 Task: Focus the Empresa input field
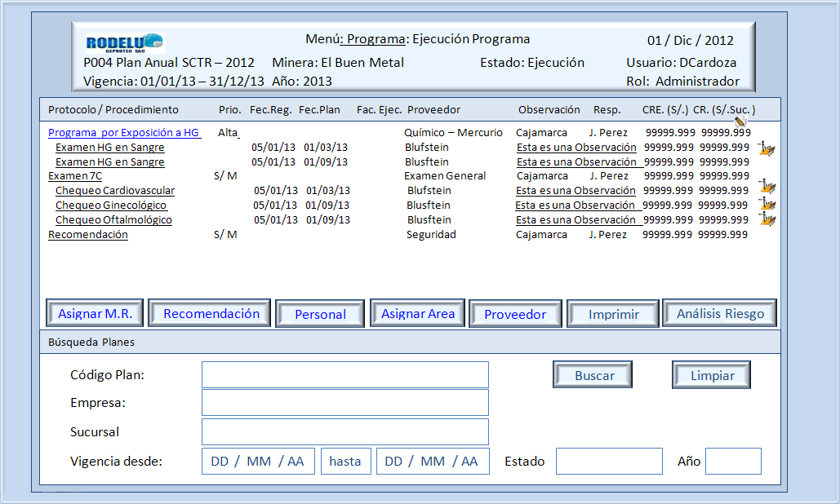345,402
